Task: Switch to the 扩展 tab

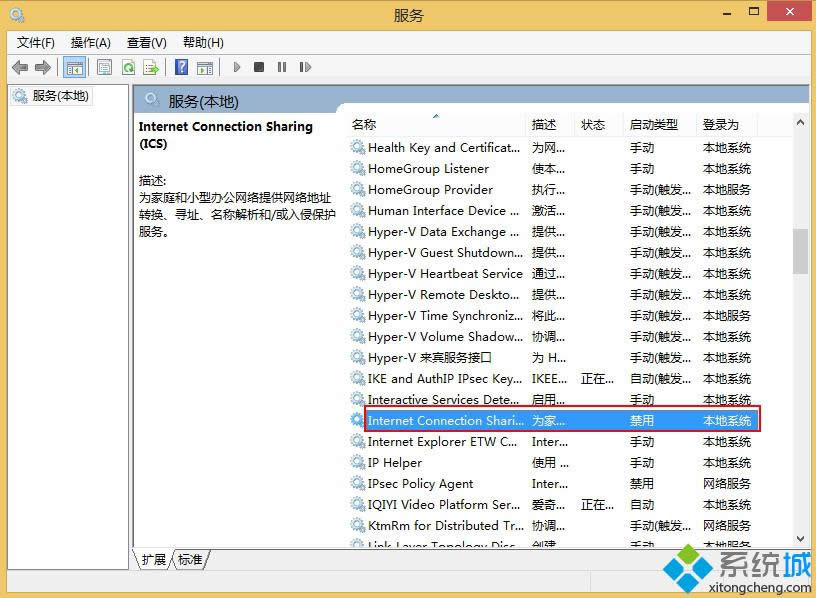Action: click(x=153, y=559)
